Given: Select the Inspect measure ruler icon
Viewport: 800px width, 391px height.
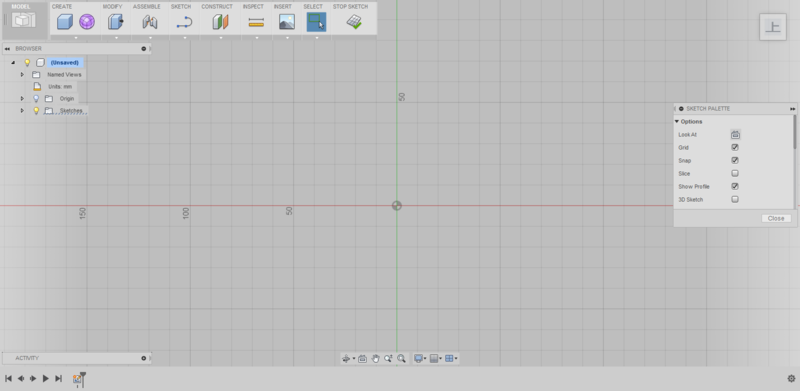Looking at the screenshot, I should 256,22.
